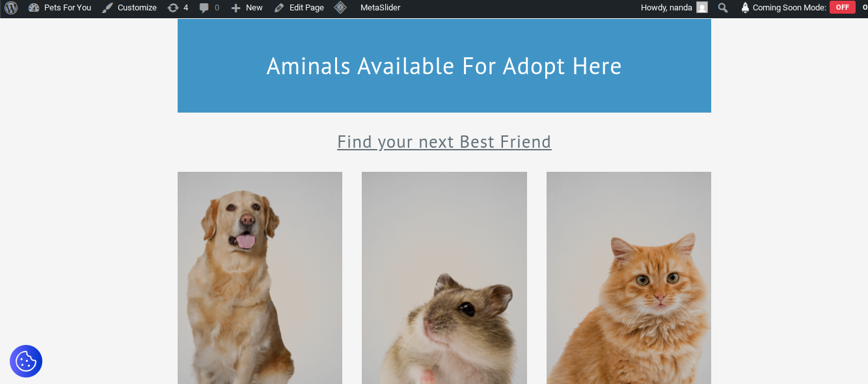
Task: Click the pencil Edit Page icon
Action: (x=279, y=8)
